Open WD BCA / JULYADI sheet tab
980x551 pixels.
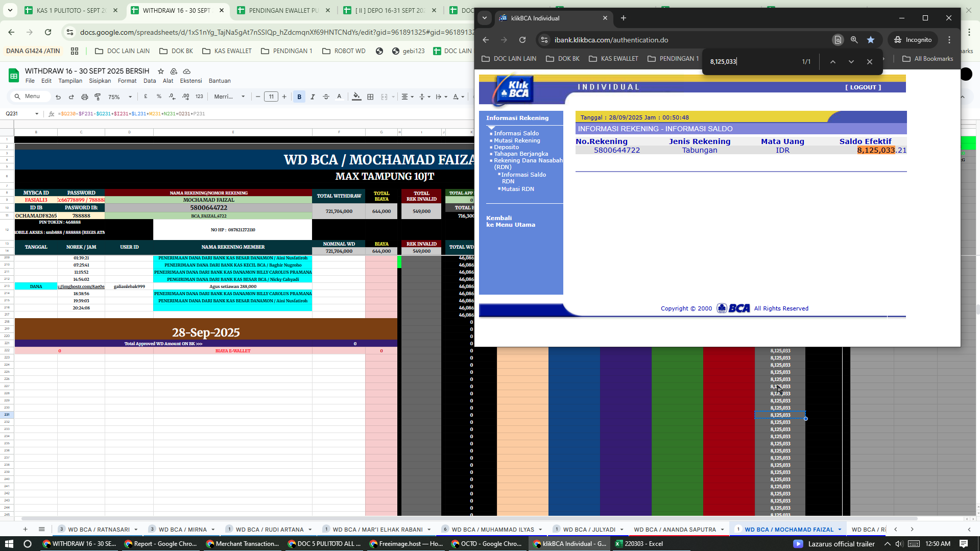[x=589, y=530]
